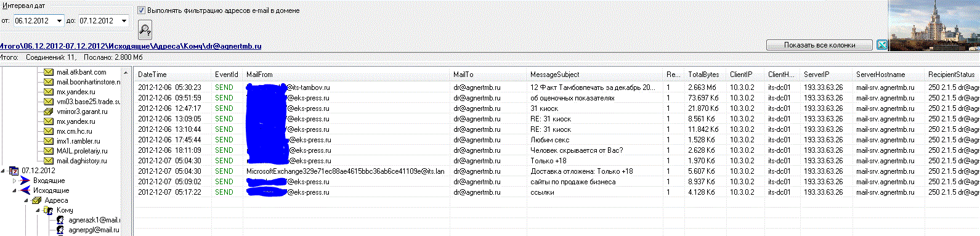Click the 07.12.2012 calendar icon in tree
The image size is (980, 236).
(x=14, y=171)
